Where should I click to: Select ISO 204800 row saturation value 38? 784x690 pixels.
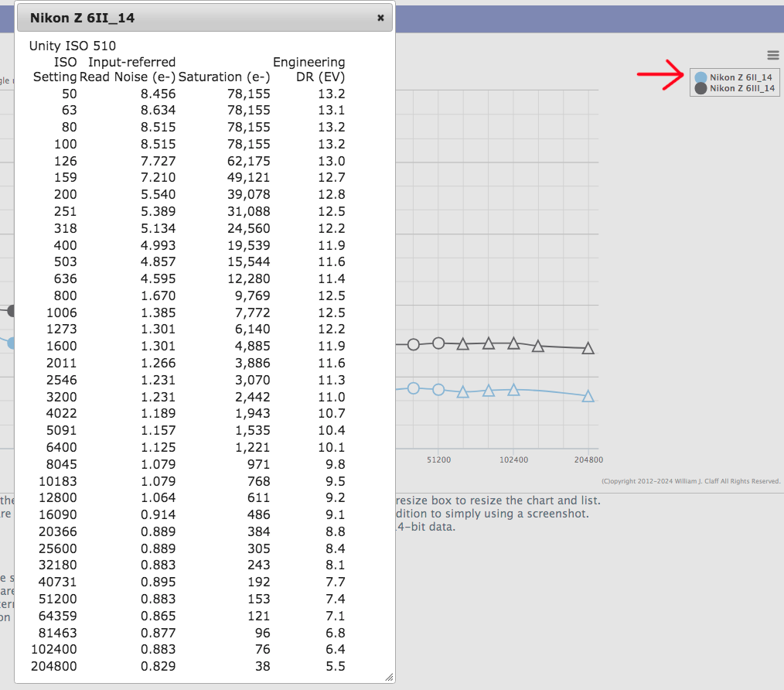[x=261, y=666]
